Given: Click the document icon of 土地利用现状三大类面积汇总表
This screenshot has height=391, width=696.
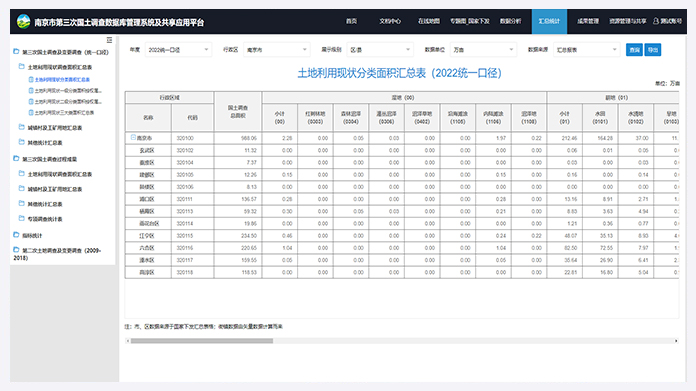Looking at the screenshot, I should [31, 113].
